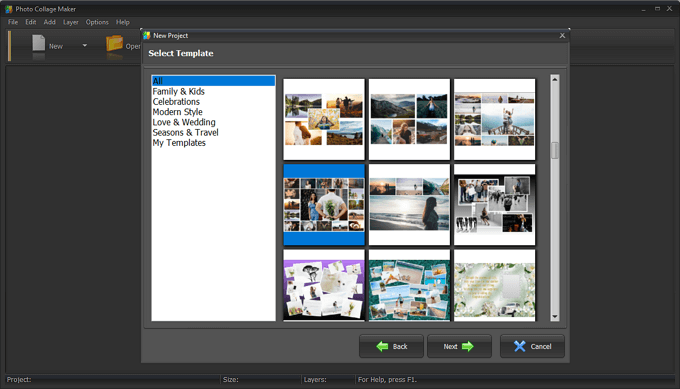Open the Add menu

(x=49, y=22)
